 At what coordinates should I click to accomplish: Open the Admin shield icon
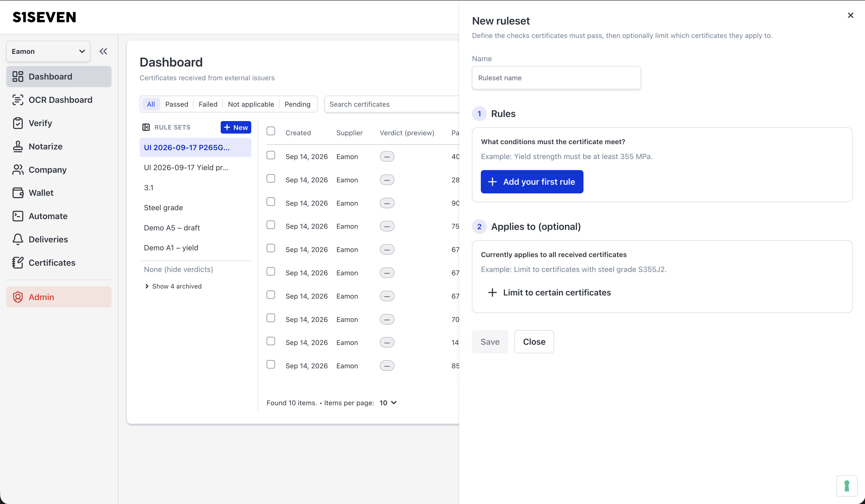[18, 297]
